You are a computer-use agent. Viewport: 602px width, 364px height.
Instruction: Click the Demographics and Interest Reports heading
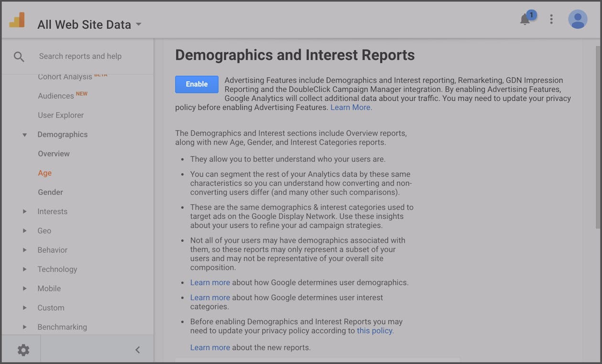click(295, 55)
